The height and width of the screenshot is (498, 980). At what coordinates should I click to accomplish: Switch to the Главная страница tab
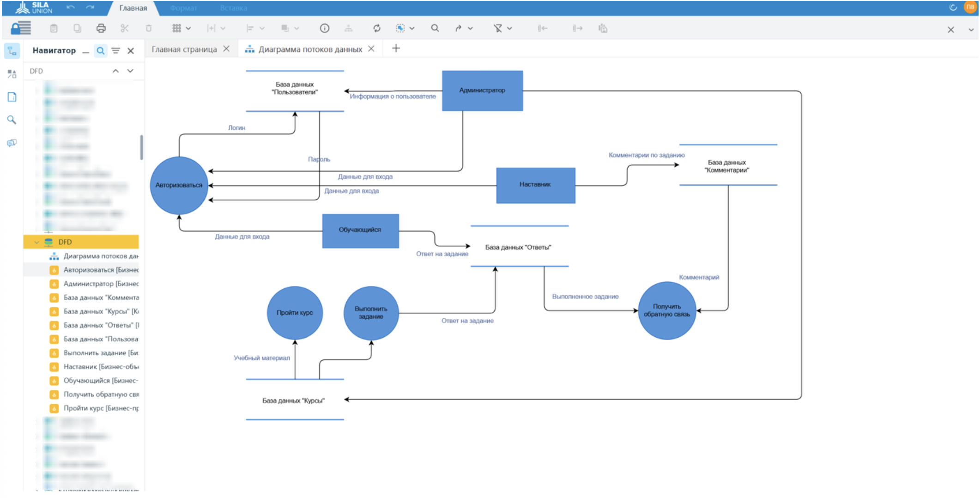pos(184,49)
